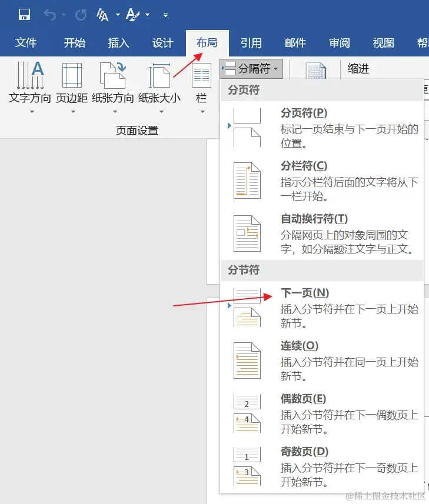Click description 插入分节符并在下一偶数页上开始新节
The height and width of the screenshot is (504, 429).
(x=350, y=422)
